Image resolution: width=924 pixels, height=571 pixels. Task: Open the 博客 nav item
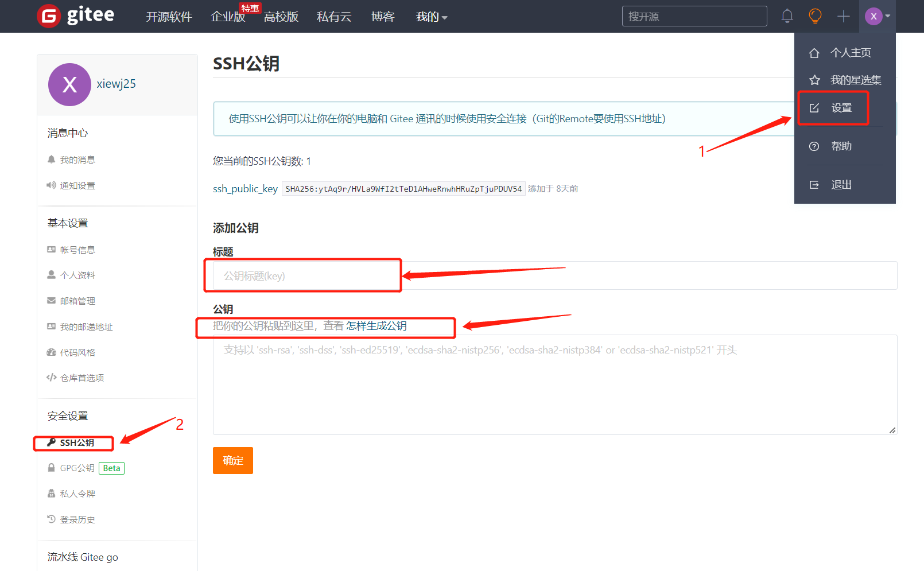(383, 17)
